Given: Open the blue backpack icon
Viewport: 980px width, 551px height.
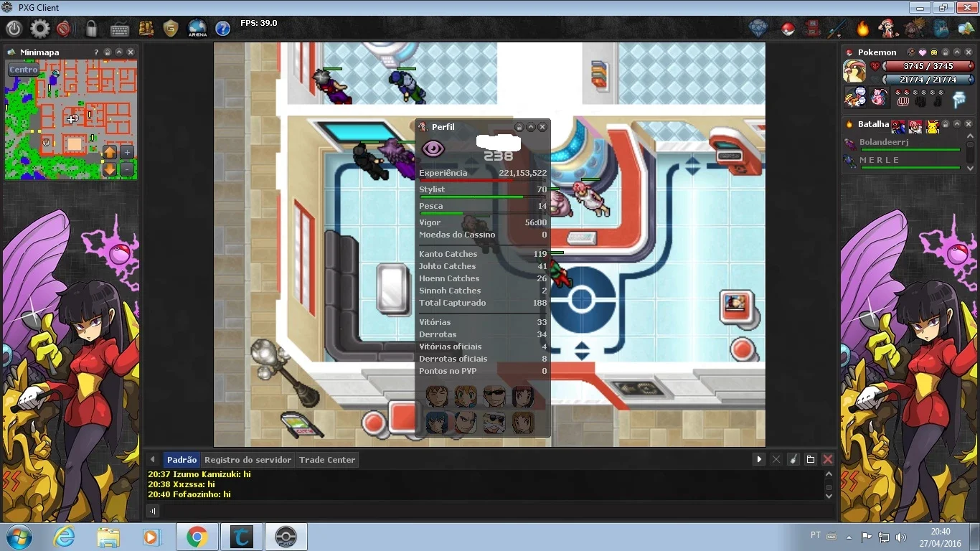Looking at the screenshot, I should (x=941, y=29).
